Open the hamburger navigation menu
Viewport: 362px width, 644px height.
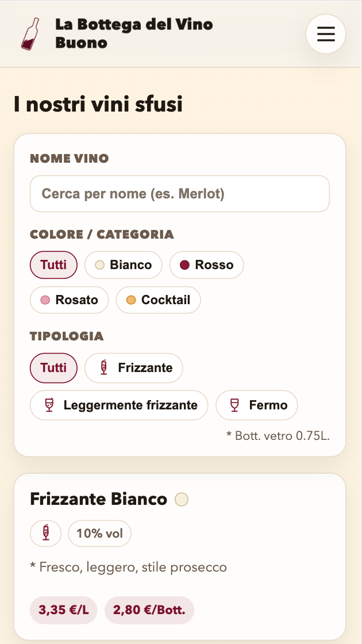[x=326, y=34]
